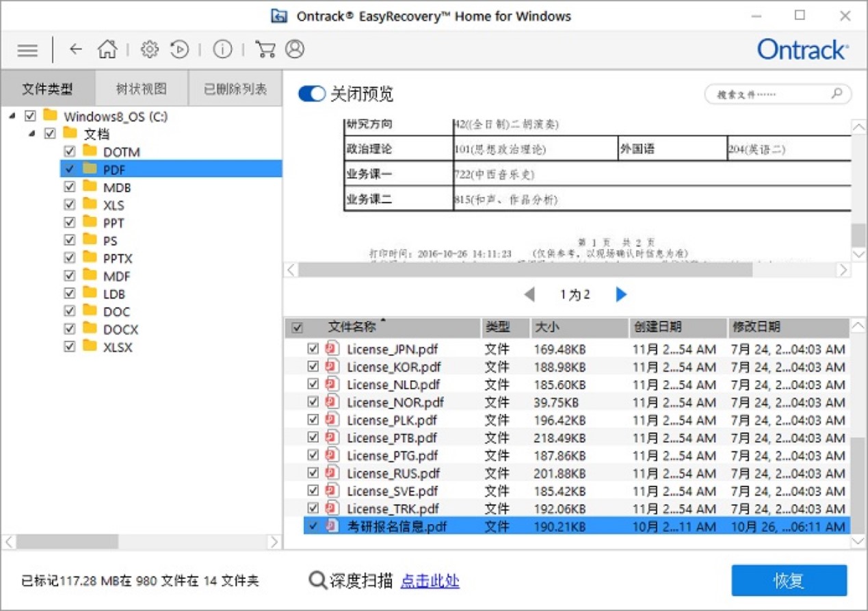This screenshot has width=868, height=611.
Task: Sort by 创建日期 column header
Action: pyautogui.click(x=678, y=328)
